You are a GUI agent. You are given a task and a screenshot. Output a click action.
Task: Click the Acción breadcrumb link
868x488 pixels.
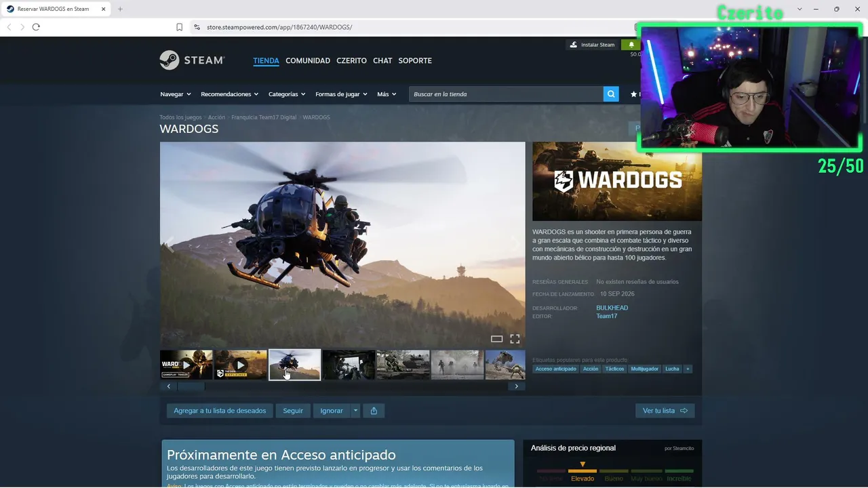(x=216, y=117)
